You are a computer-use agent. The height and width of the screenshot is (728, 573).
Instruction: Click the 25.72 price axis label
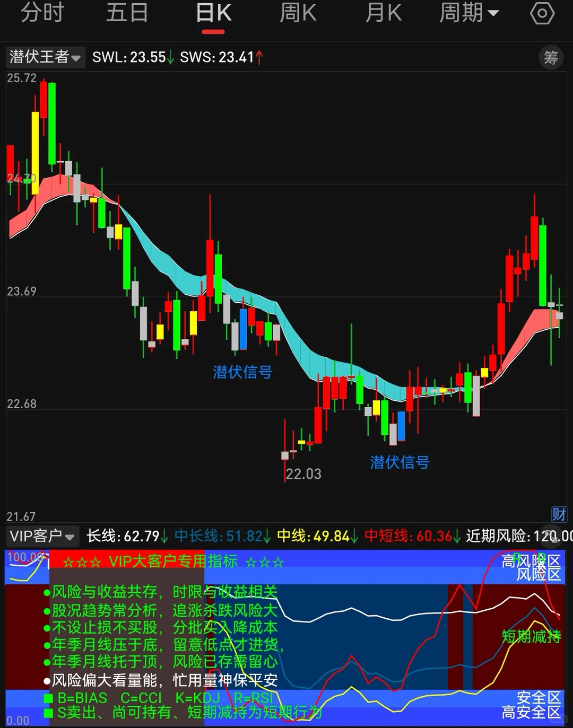(x=22, y=78)
